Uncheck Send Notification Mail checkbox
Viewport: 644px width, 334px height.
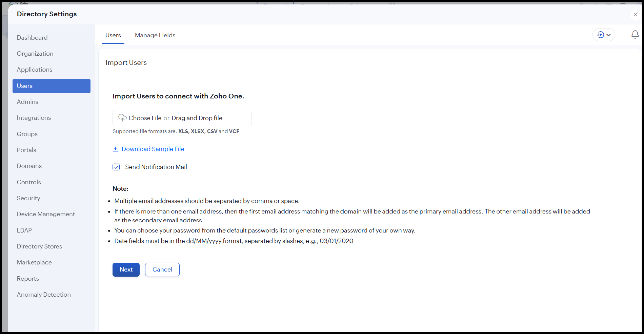point(116,167)
